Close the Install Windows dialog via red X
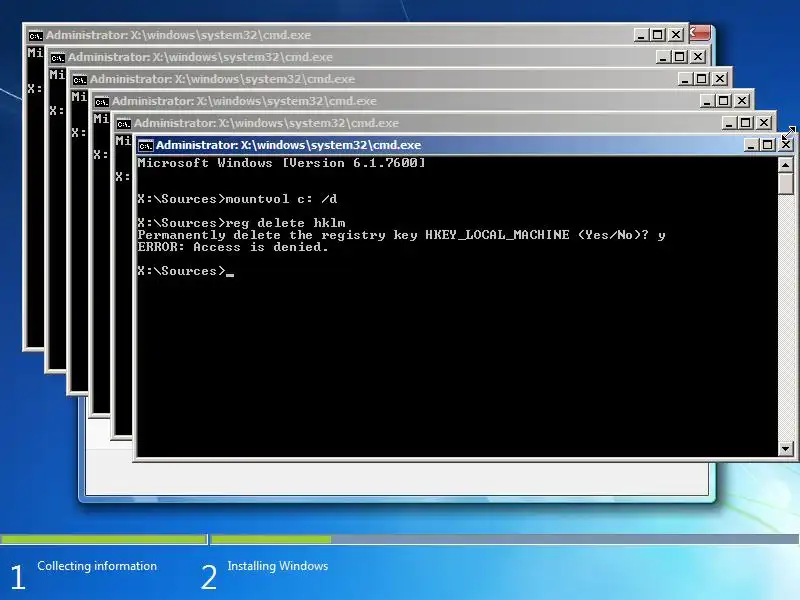 coord(700,33)
